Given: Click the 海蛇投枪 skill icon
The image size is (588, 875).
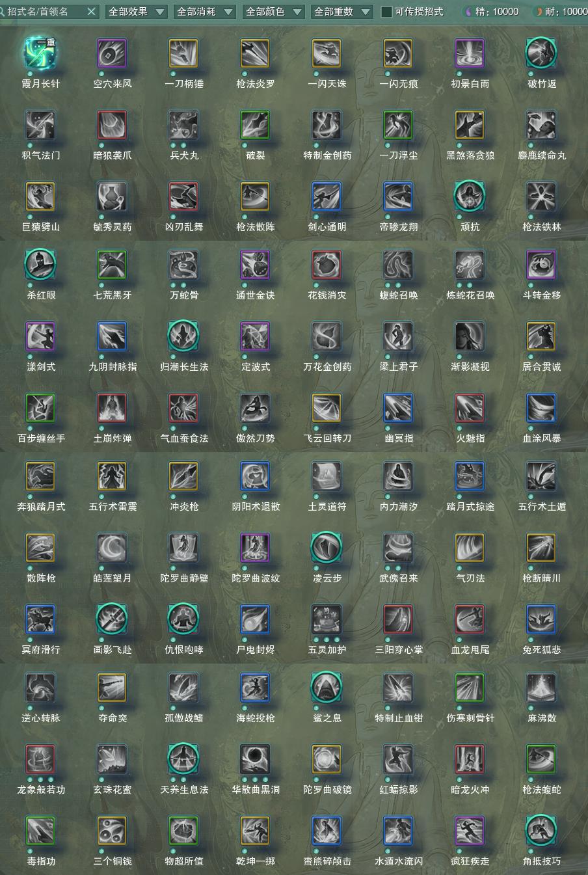Looking at the screenshot, I should 255,688.
